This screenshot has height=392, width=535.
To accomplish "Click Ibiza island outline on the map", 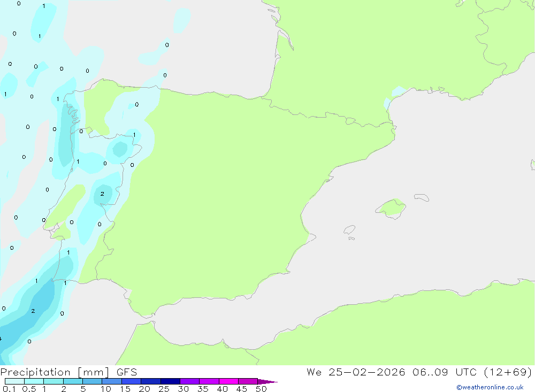I will [349, 230].
